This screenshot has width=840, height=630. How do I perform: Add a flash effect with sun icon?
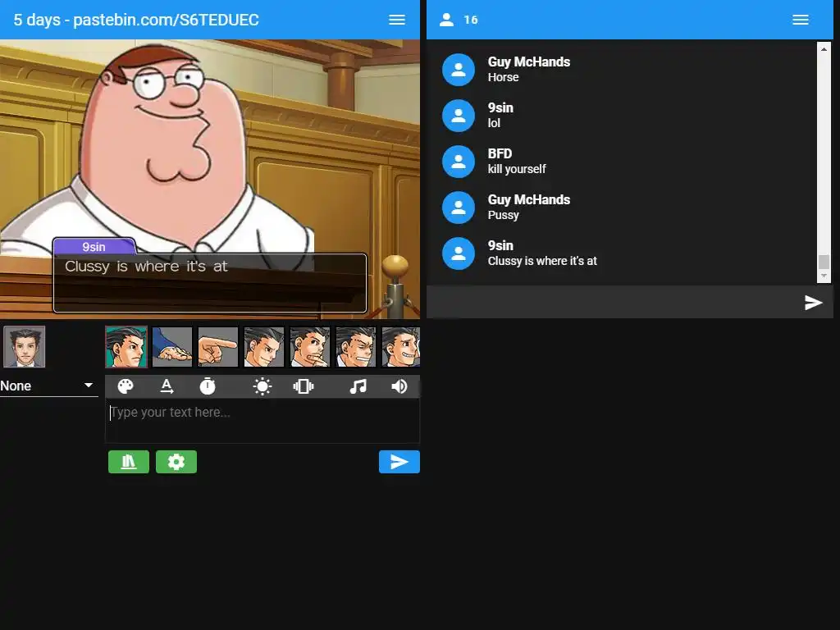[262, 386]
